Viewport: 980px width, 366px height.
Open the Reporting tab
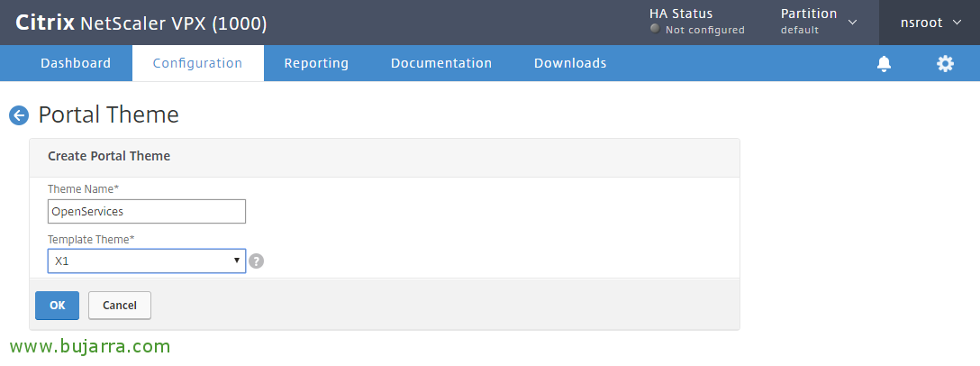316,63
